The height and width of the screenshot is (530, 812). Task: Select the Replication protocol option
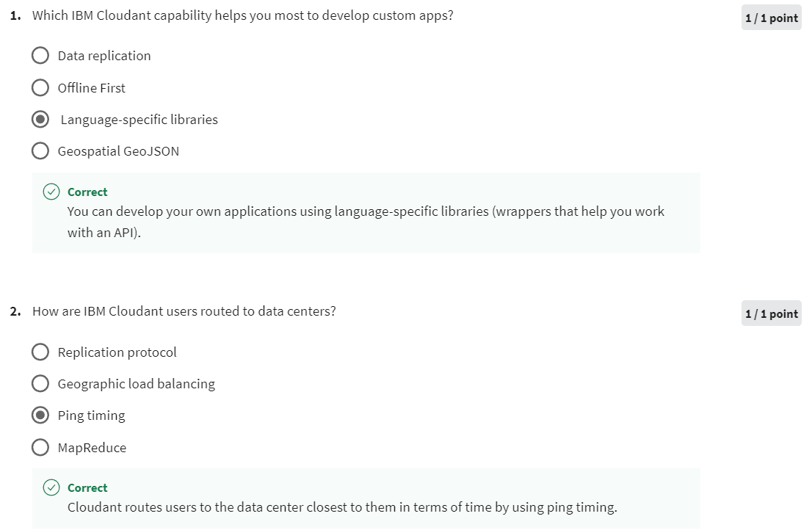point(40,352)
